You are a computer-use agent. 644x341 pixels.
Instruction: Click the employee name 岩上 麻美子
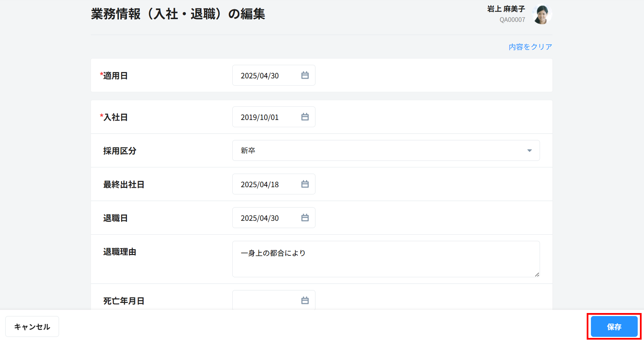click(x=506, y=9)
